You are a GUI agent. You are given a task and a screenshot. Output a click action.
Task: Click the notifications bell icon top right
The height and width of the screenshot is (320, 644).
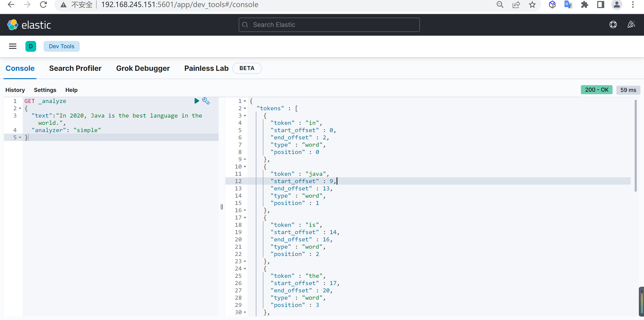[x=631, y=25]
